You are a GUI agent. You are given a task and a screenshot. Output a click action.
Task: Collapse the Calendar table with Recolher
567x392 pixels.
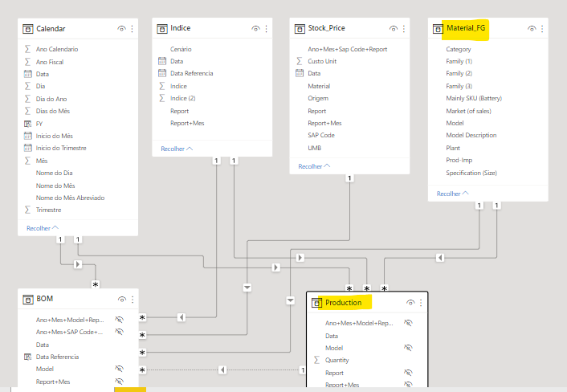click(x=43, y=228)
